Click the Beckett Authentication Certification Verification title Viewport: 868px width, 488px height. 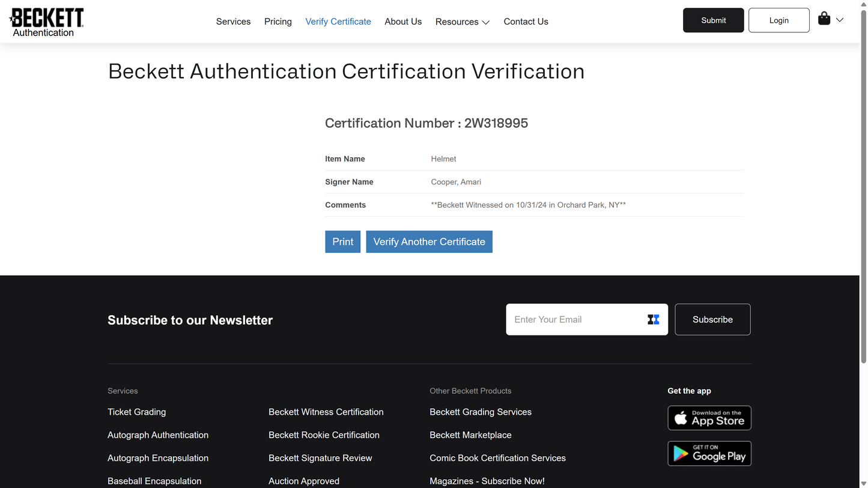pyautogui.click(x=347, y=71)
